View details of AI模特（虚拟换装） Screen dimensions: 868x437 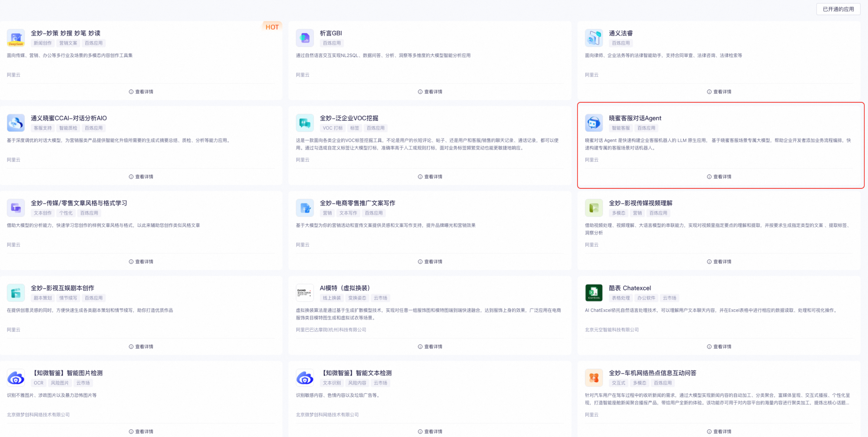(430, 346)
